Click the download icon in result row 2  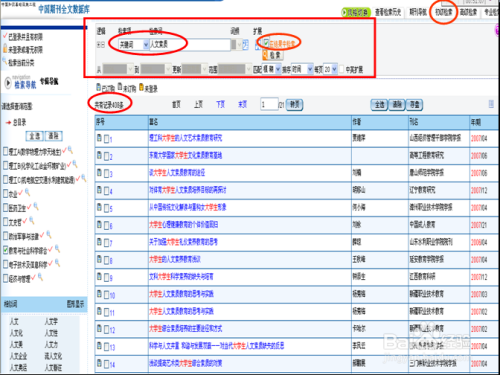(99, 155)
